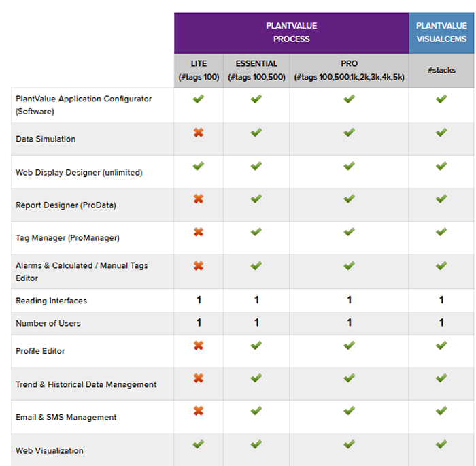
Task: Click the Tag Manager Lite red X
Action: click(199, 232)
